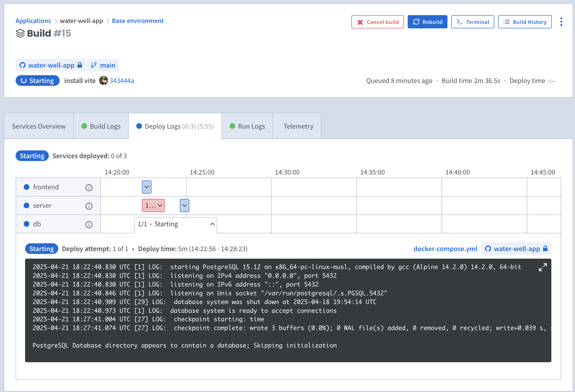
Task: Click frontend service info icon
Action: pyautogui.click(x=89, y=187)
